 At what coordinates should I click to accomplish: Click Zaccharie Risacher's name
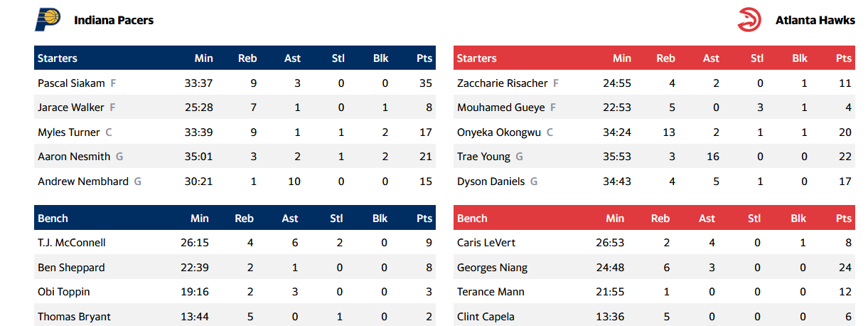click(x=502, y=83)
